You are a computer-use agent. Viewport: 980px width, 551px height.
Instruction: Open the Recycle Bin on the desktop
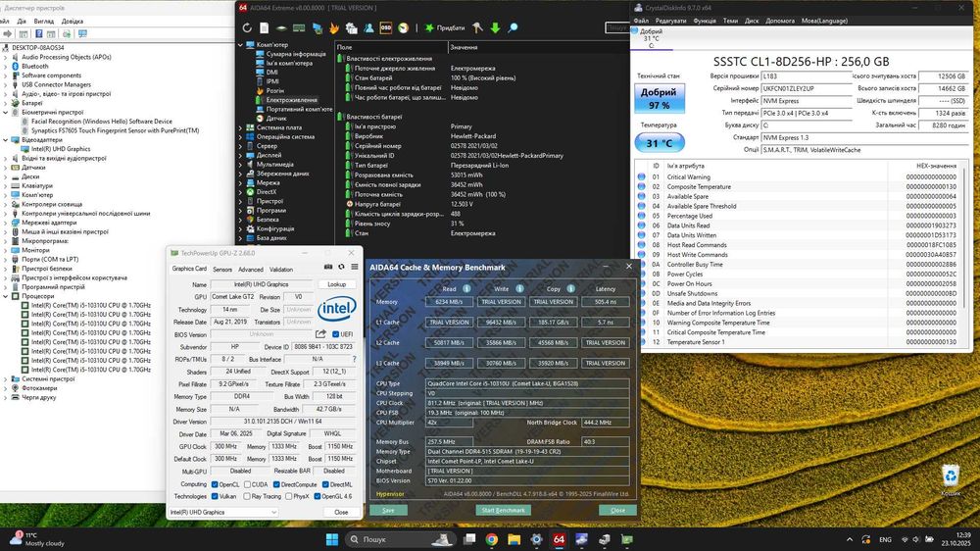[x=950, y=480]
